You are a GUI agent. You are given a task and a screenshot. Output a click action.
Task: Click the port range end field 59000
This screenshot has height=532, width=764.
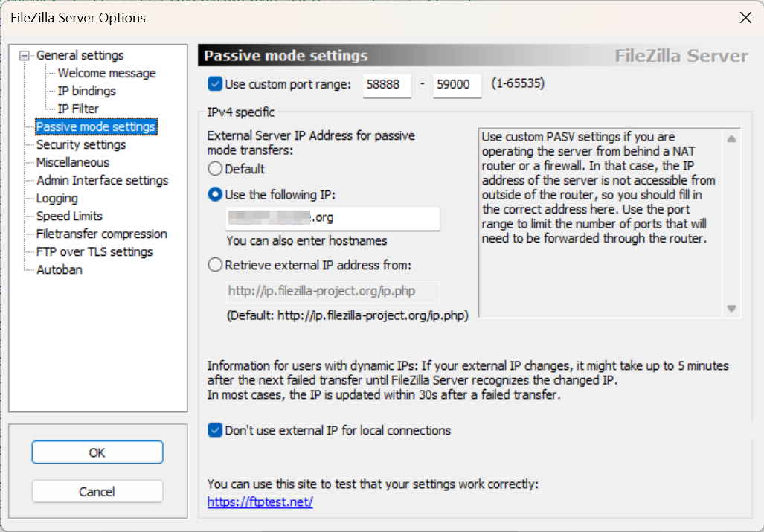tap(457, 85)
